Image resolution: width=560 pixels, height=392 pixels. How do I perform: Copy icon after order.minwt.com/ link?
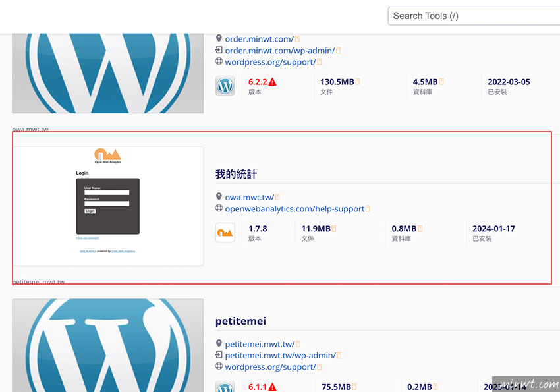(x=297, y=39)
